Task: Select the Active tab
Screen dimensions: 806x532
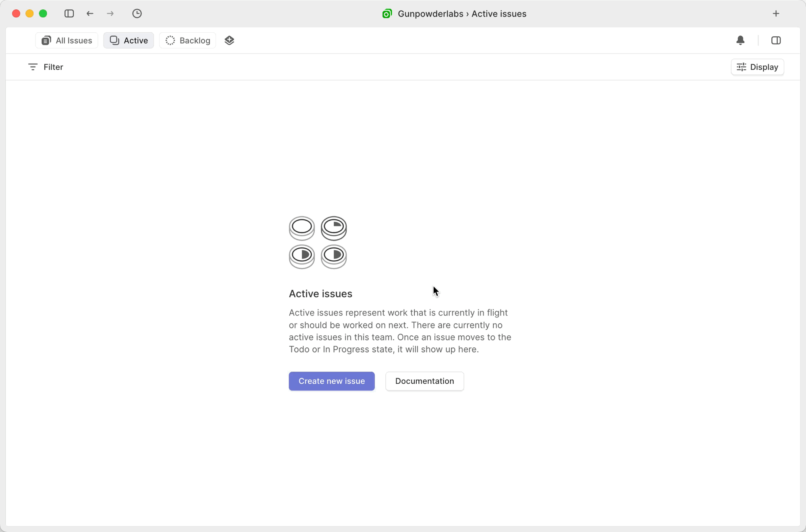Action: (129, 40)
